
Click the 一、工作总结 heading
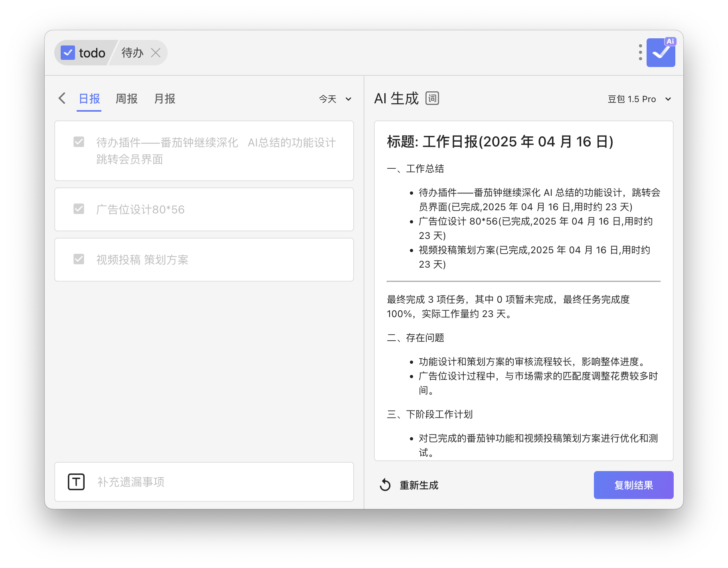[x=415, y=169]
